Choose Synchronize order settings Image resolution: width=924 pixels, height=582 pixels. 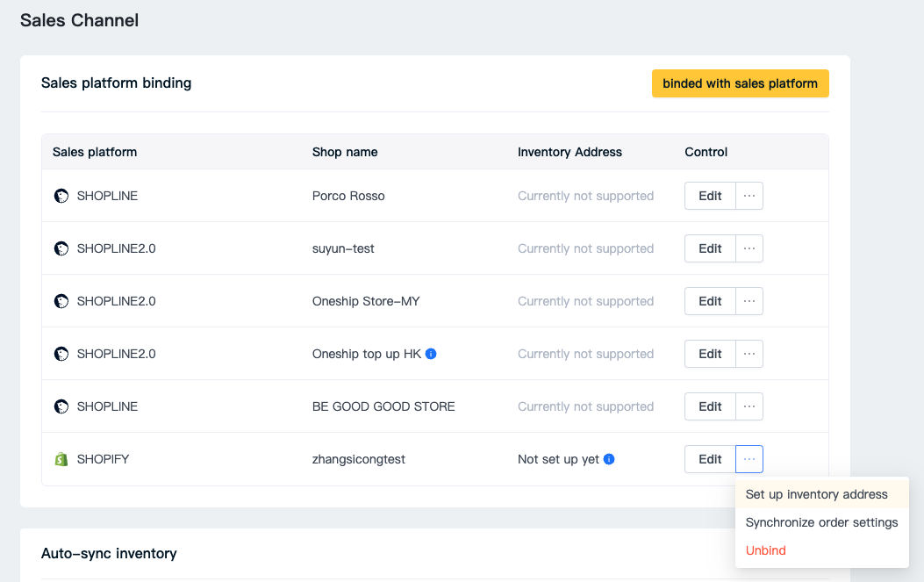point(821,522)
